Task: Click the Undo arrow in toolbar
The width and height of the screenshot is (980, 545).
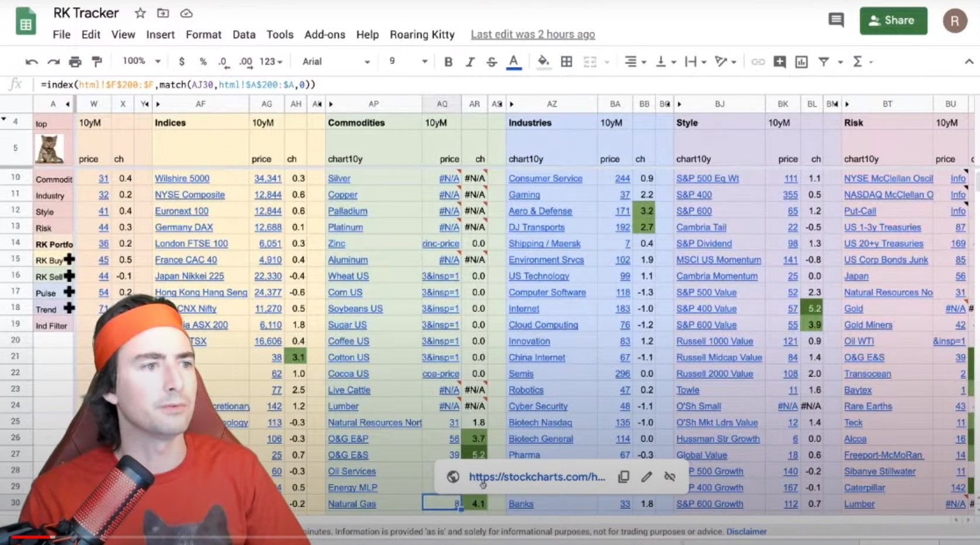Action: pos(32,62)
